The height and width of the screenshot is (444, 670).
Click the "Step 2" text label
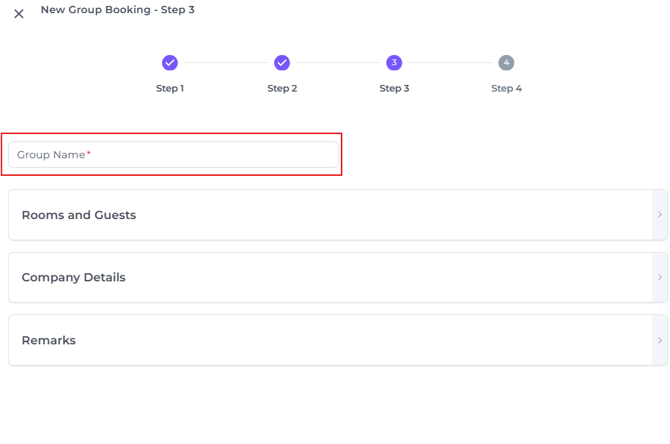[x=282, y=88]
